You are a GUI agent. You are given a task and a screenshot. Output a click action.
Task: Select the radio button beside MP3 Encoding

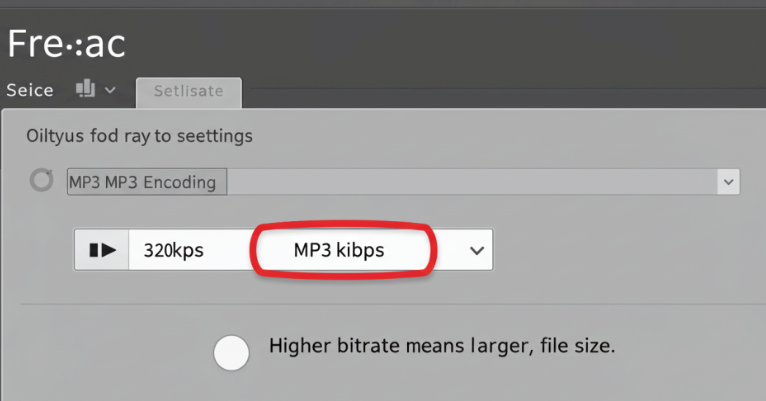click(42, 180)
